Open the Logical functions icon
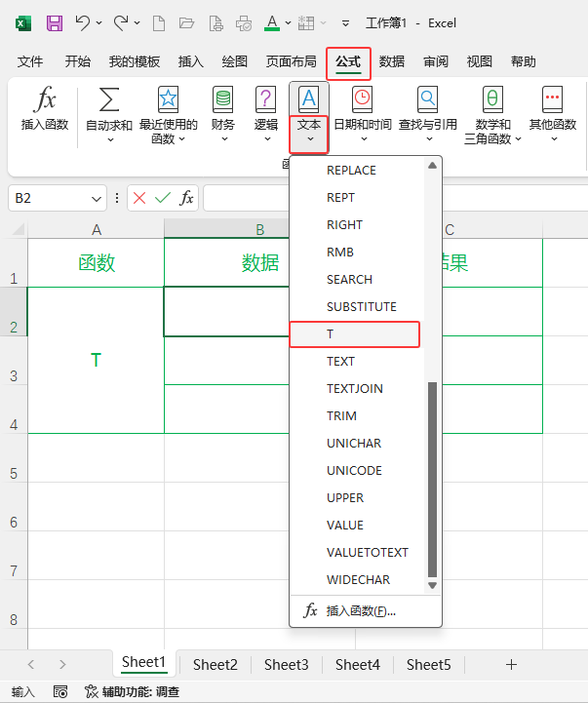 (265, 99)
